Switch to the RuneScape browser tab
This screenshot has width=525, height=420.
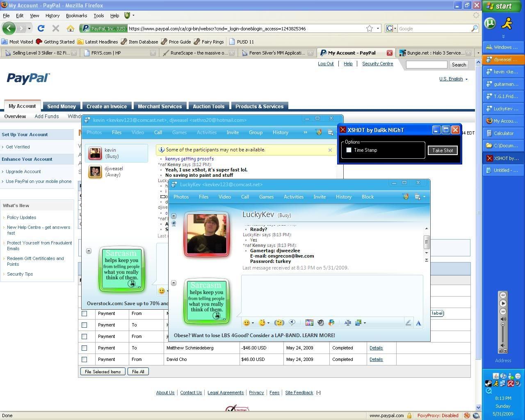point(199,53)
